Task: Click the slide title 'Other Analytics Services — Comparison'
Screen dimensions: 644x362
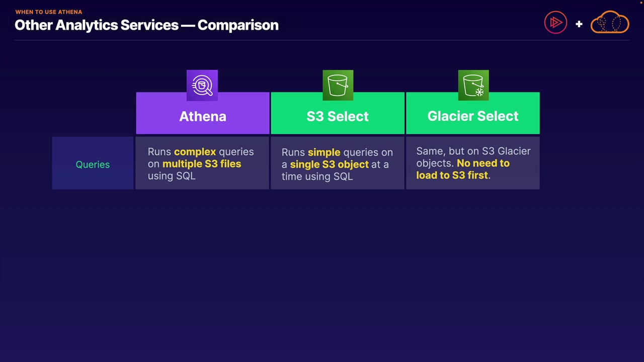Action: [146, 25]
